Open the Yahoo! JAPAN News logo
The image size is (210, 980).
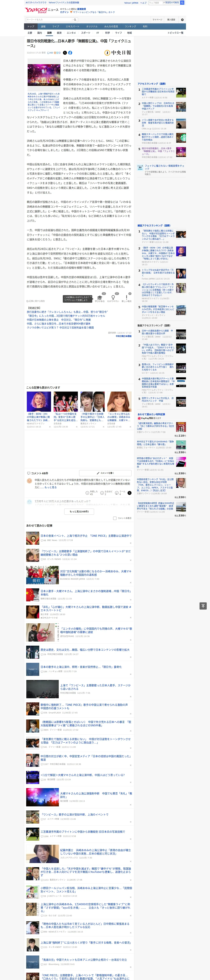click(x=42, y=10)
